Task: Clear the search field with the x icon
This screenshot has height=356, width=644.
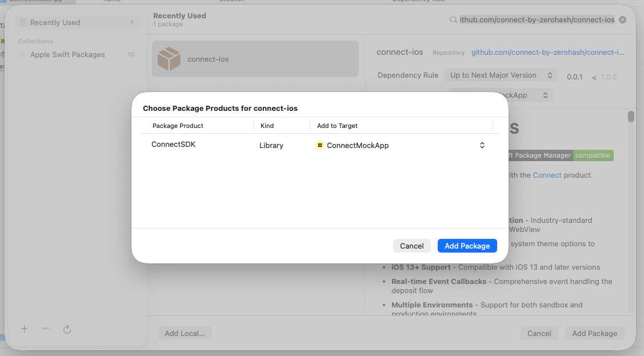Action: pyautogui.click(x=623, y=19)
